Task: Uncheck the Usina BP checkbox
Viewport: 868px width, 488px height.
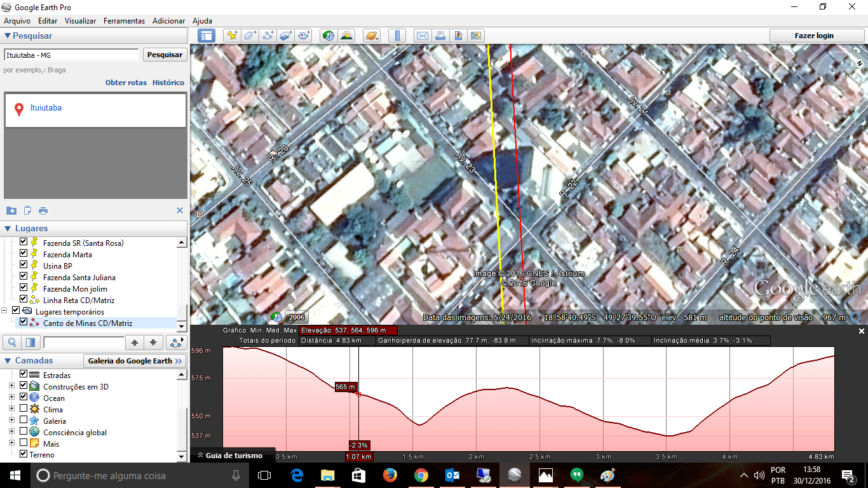Action: tap(24, 266)
